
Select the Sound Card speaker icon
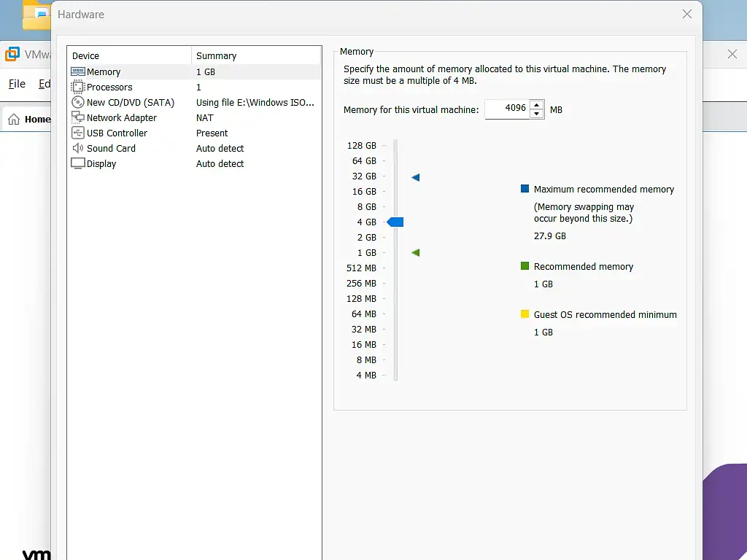(79, 148)
